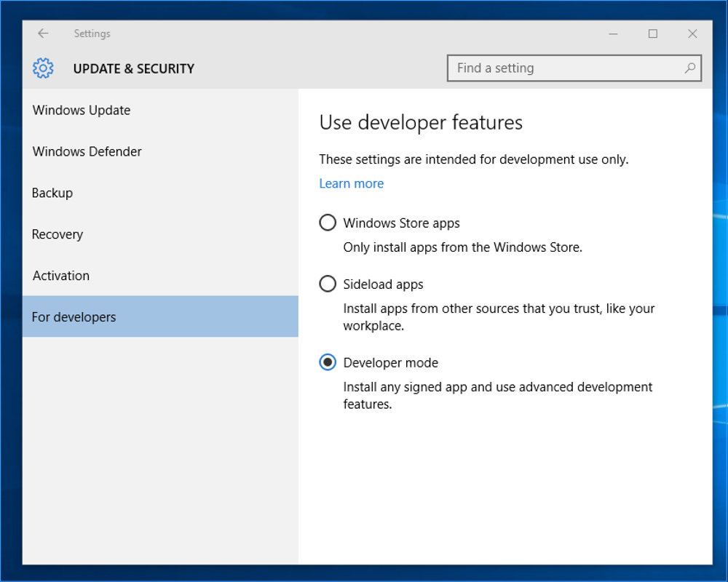Viewport: 728px width, 582px height.
Task: Click the Settings gear icon
Action: pyautogui.click(x=43, y=68)
